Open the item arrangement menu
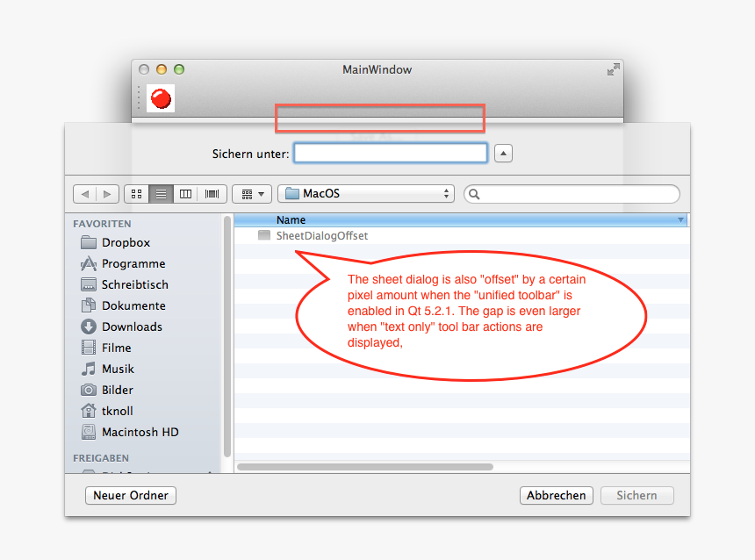755x560 pixels. 251,193
